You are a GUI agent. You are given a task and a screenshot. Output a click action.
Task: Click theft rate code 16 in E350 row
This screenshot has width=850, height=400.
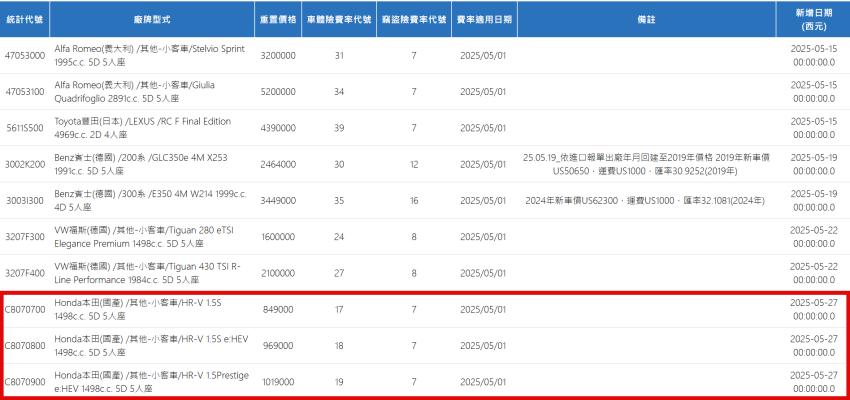pyautogui.click(x=414, y=201)
